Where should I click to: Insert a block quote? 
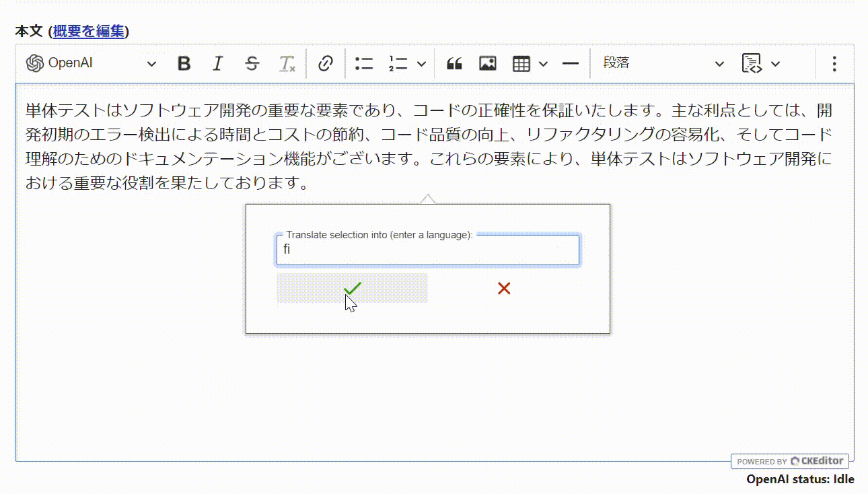(454, 63)
